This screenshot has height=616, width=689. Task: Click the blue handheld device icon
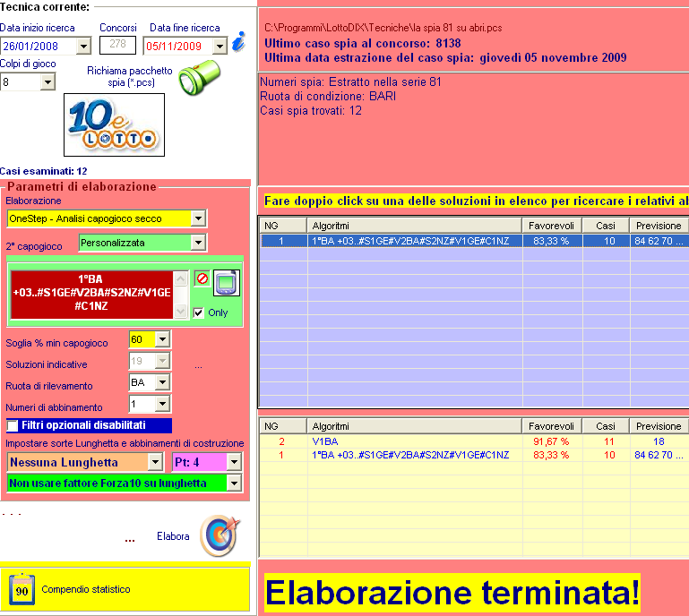[x=227, y=284]
